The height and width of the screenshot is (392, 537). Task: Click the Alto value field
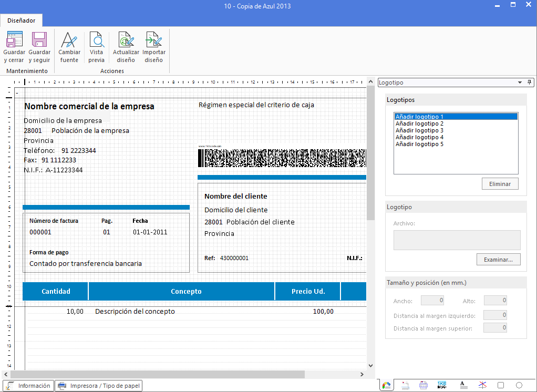tap(495, 300)
